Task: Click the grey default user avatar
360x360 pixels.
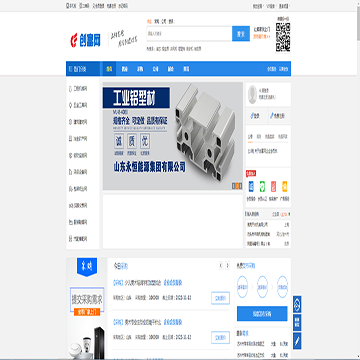Action: pos(252,95)
